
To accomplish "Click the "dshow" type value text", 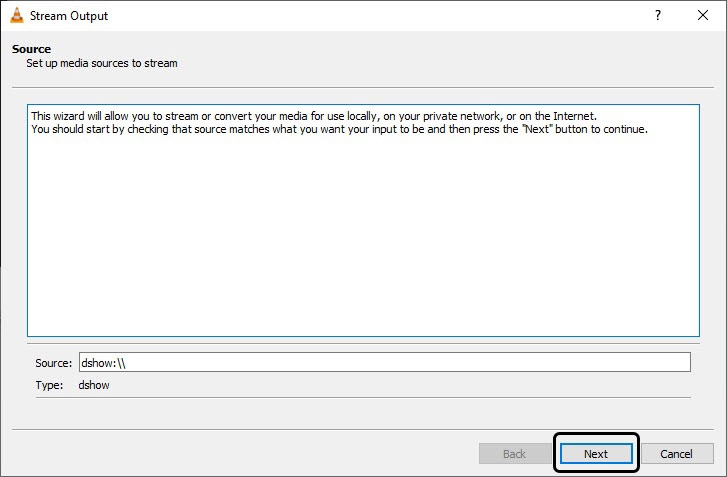I will click(94, 385).
